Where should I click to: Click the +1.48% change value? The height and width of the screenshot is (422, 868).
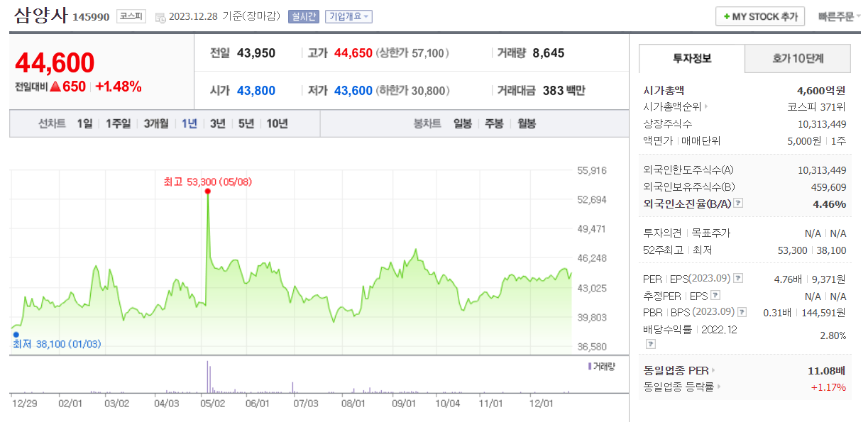(119, 87)
